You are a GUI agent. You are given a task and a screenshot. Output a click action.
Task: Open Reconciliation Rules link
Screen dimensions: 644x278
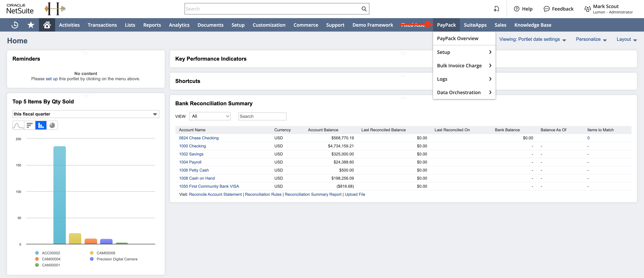[263, 194]
